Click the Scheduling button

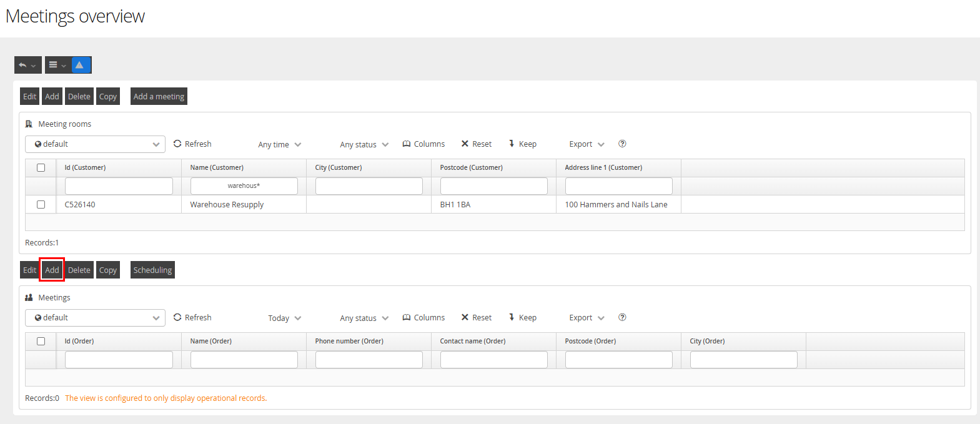coord(152,270)
